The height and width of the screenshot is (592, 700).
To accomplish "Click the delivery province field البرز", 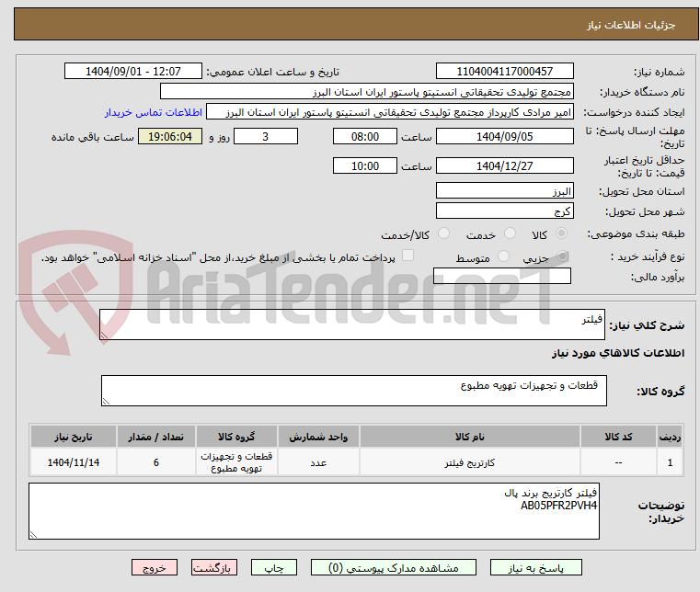I will click(x=504, y=191).
